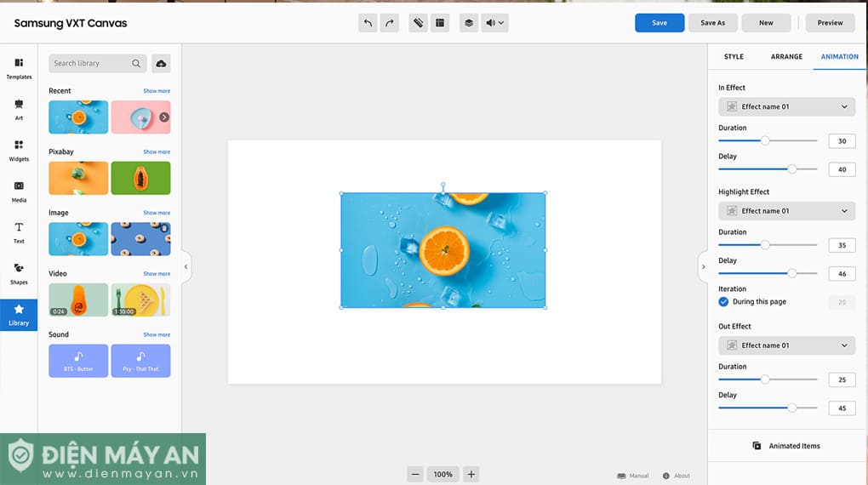Screen dimensions: 868x485
Task: Click the blue Save button
Action: (659, 23)
